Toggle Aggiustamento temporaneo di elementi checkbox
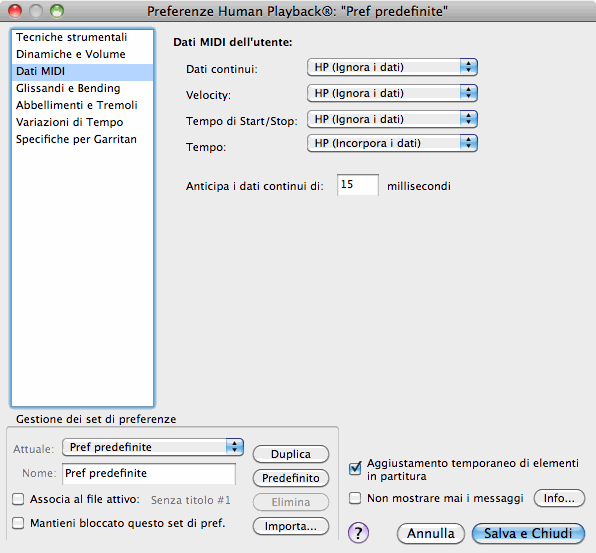This screenshot has width=596, height=553. 355,468
